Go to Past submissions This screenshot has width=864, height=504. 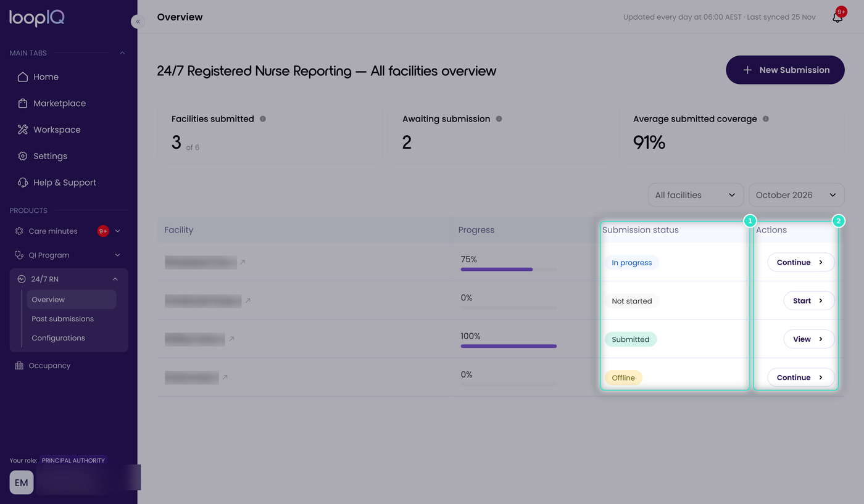(63, 319)
